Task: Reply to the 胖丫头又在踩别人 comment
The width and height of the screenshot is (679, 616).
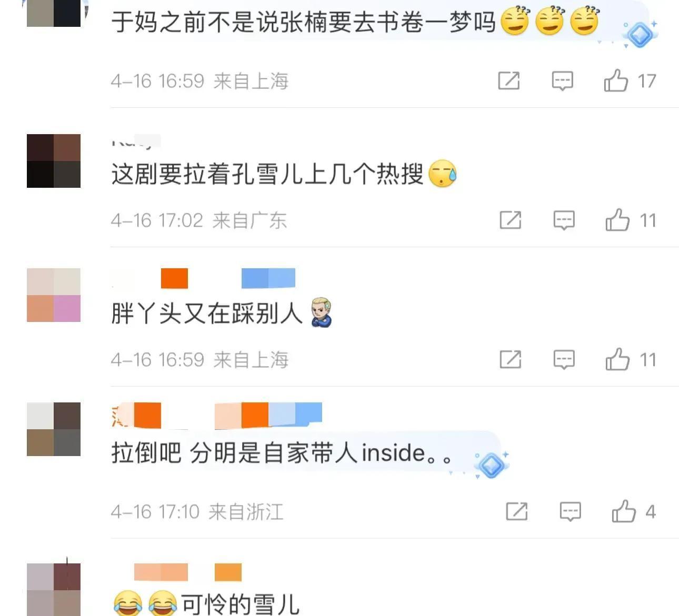Action: (x=564, y=360)
